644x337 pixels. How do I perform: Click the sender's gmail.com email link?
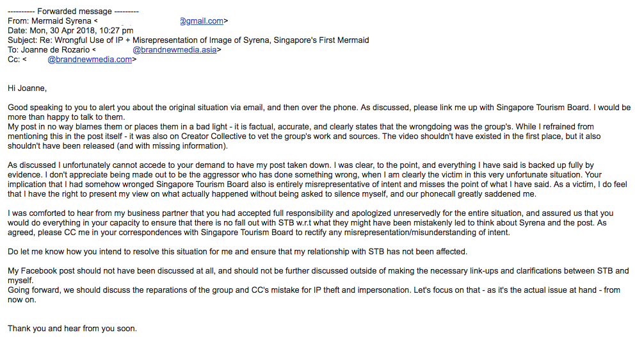201,21
